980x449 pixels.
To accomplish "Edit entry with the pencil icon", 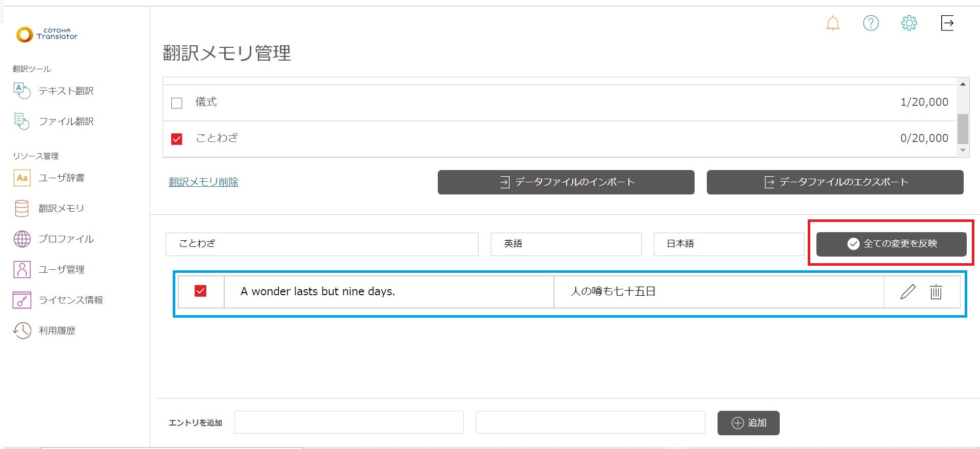I will (908, 292).
